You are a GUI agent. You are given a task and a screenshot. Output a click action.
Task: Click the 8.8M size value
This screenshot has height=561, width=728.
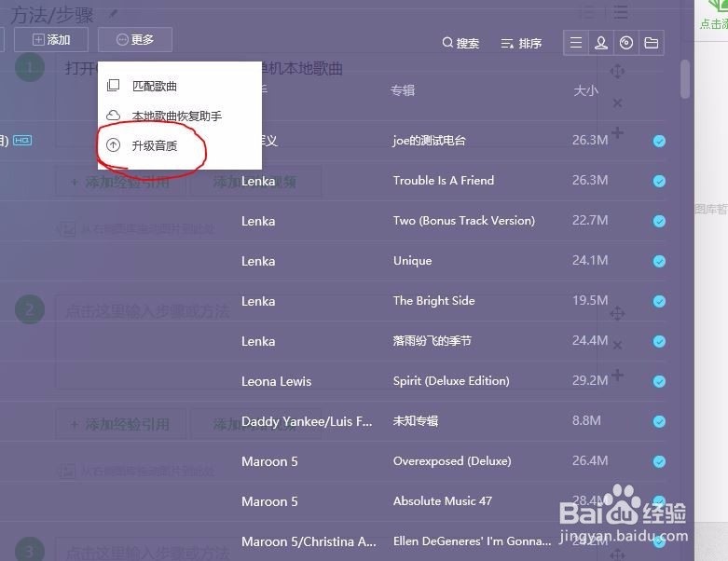tap(586, 420)
